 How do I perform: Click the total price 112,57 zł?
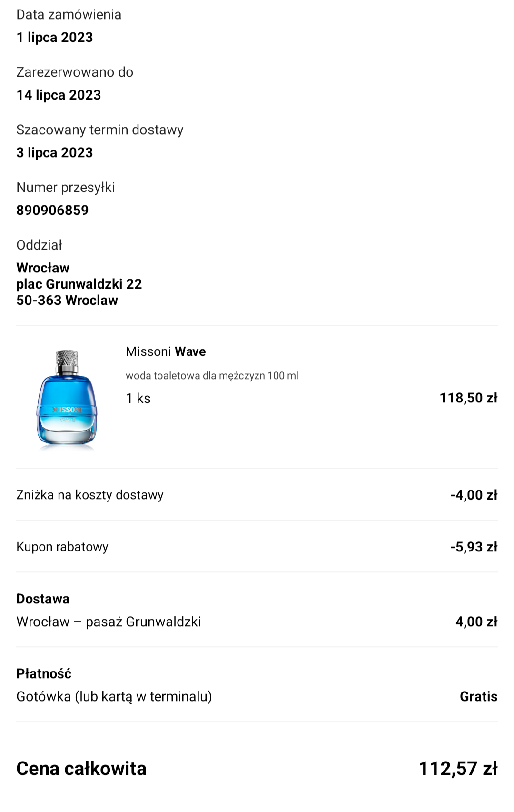click(458, 768)
